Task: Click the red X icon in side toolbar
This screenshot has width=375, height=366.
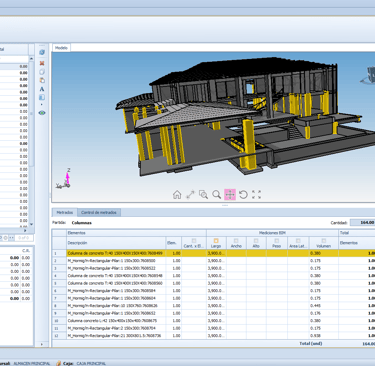Action: tap(42, 63)
